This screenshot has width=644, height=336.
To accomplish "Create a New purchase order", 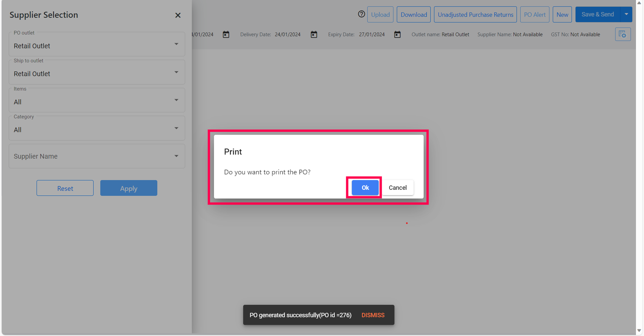I will [x=562, y=14].
